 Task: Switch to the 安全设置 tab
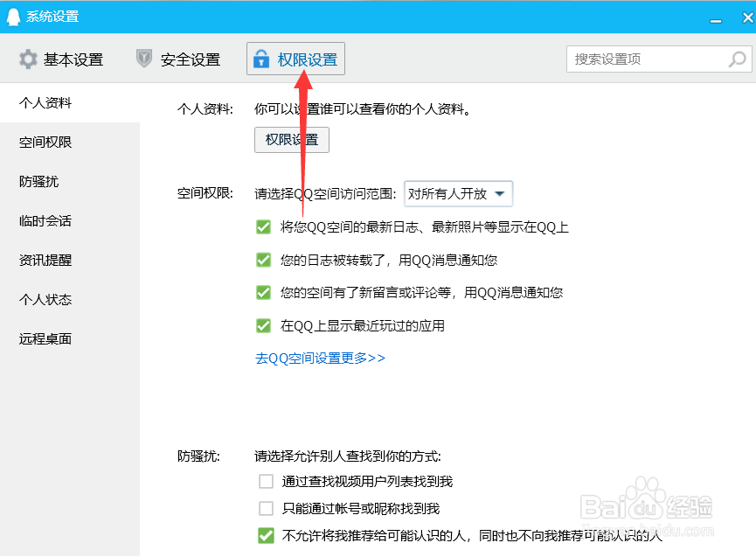(x=178, y=59)
